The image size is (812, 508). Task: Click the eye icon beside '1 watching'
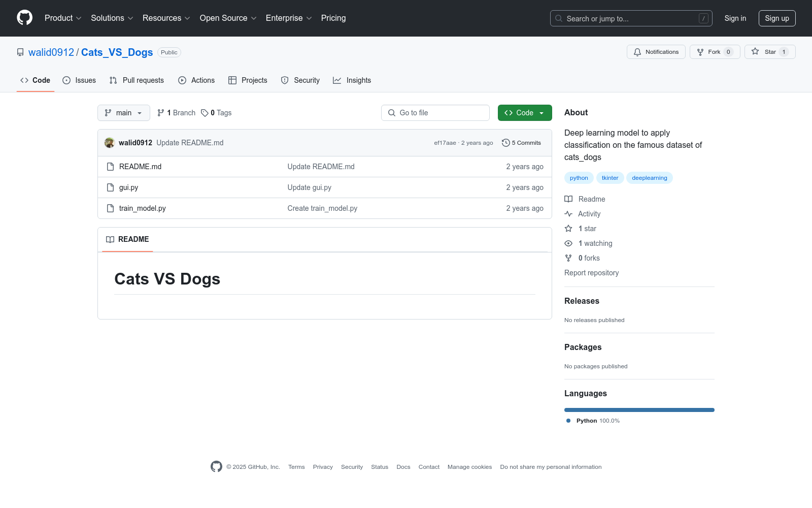tap(568, 243)
